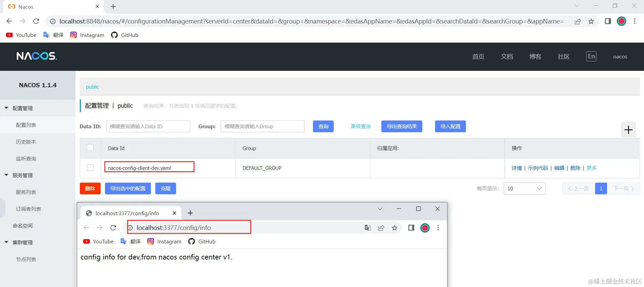Click the plus icon to create a configuration
Screen dimensions: 644x287
click(x=629, y=130)
